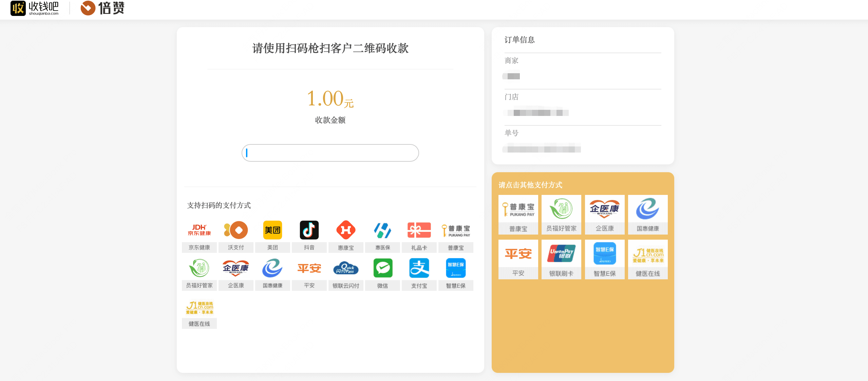Open the 收钱吧 logo in header
The width and height of the screenshot is (868, 381).
(35, 8)
